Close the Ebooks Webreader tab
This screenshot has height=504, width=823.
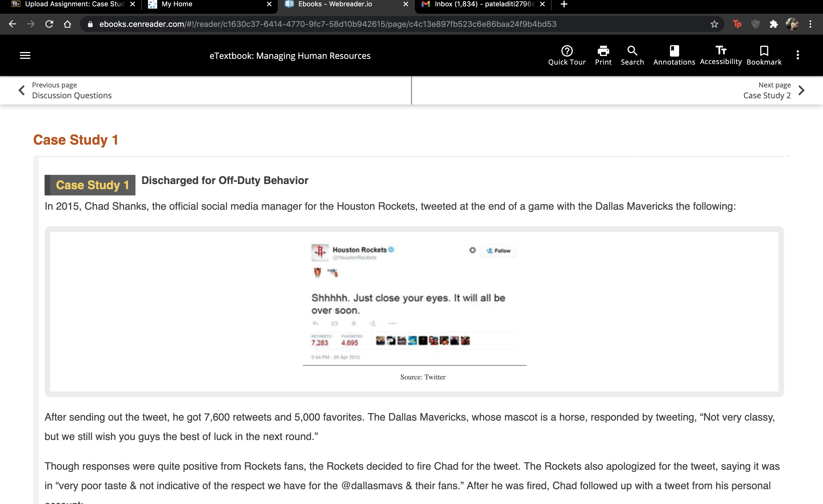coord(405,4)
